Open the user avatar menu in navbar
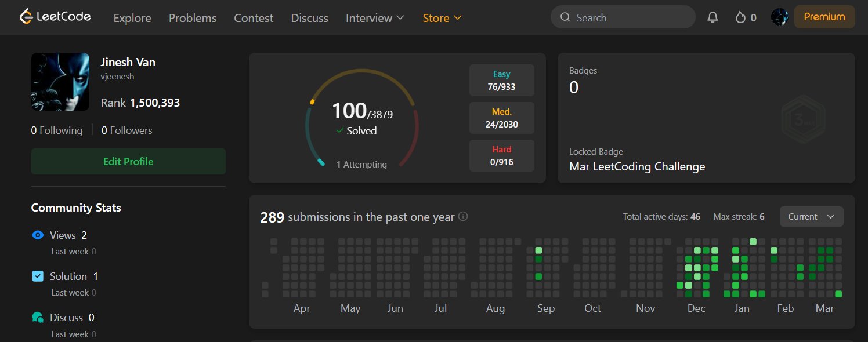 (x=779, y=17)
